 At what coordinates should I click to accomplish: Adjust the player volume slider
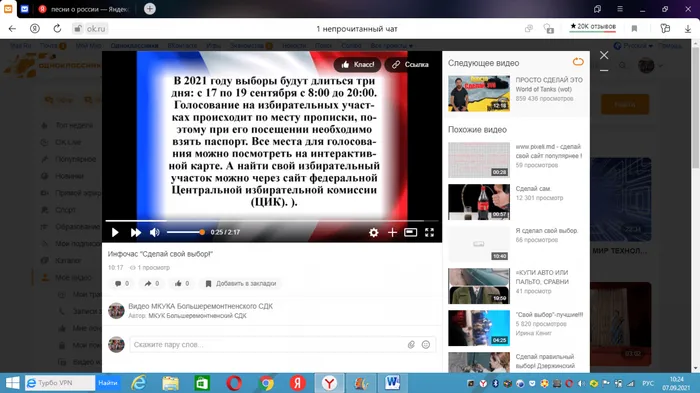coord(186,232)
